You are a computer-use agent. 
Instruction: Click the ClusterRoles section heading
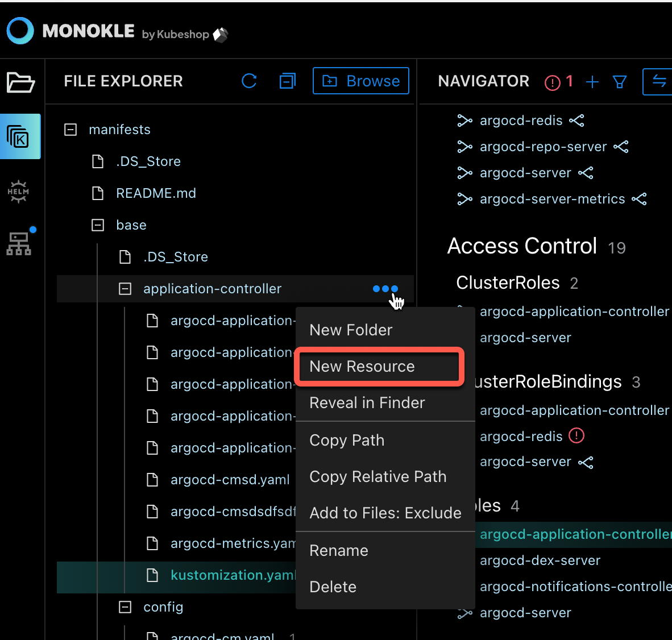point(508,282)
